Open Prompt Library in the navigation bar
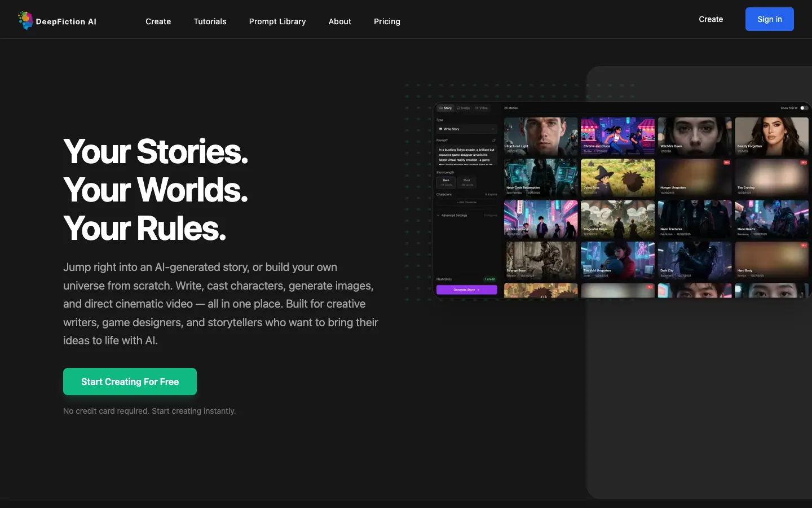The height and width of the screenshot is (508, 812). (277, 21)
